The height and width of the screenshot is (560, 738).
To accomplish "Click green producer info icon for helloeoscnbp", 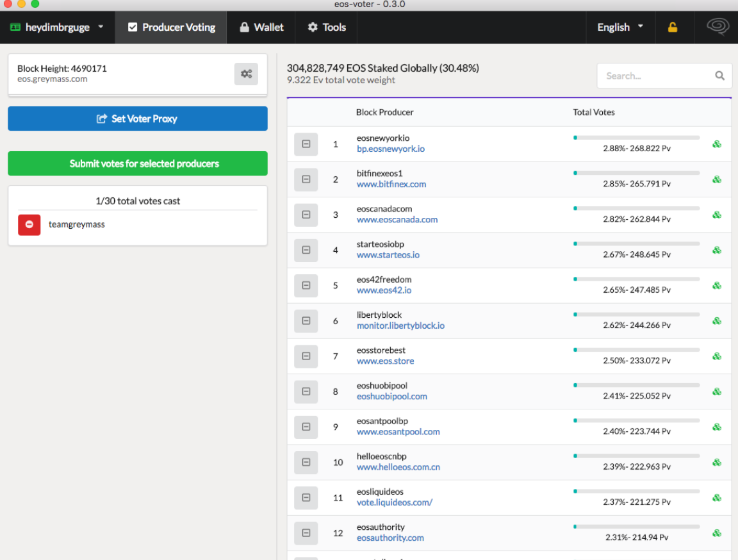I will [x=717, y=463].
